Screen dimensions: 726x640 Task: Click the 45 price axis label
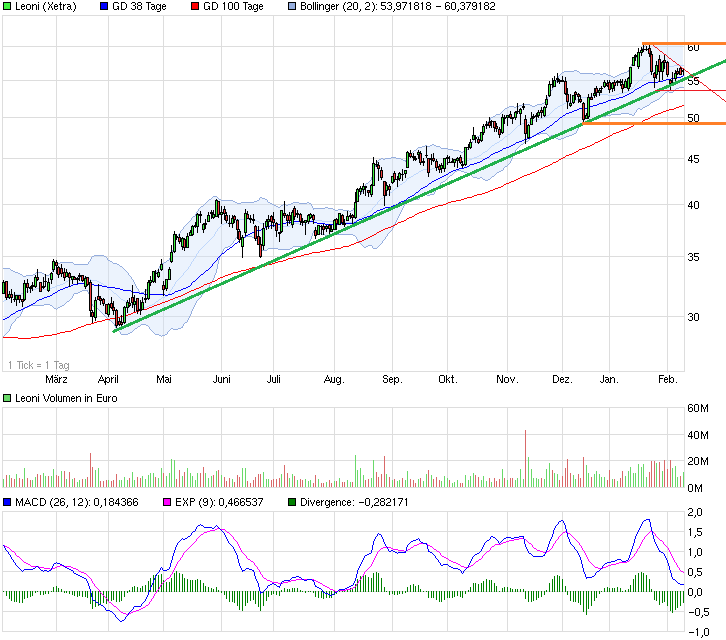click(692, 159)
